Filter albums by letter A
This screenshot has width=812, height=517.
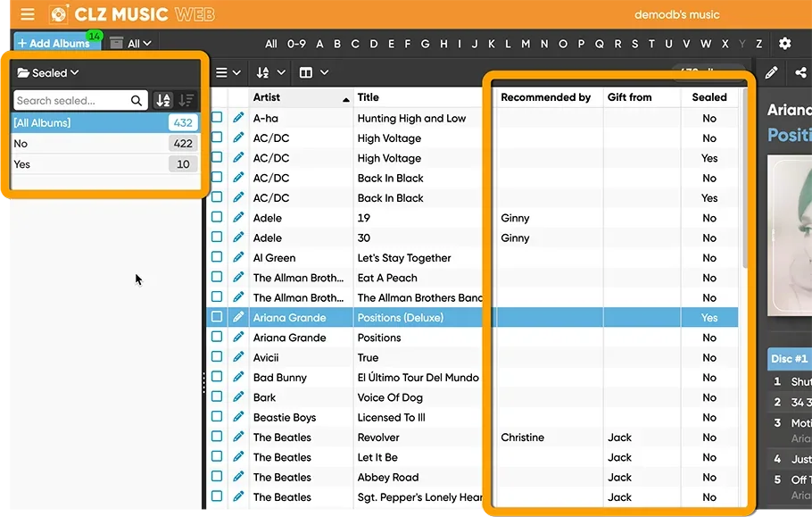click(x=319, y=44)
